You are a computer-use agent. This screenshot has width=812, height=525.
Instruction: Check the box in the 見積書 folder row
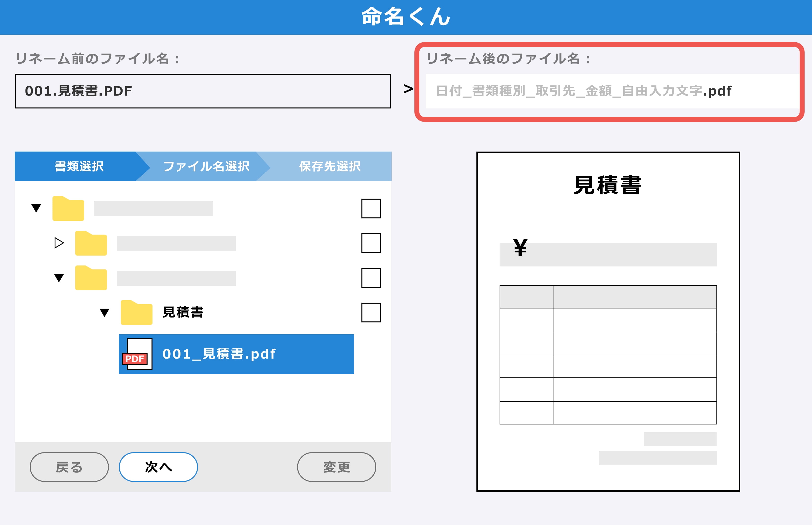pyautogui.click(x=371, y=312)
